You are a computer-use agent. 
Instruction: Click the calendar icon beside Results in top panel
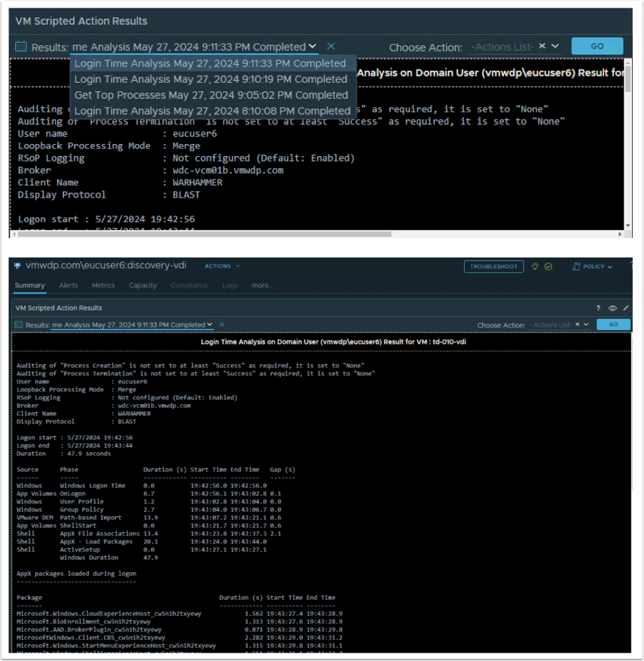click(x=21, y=47)
